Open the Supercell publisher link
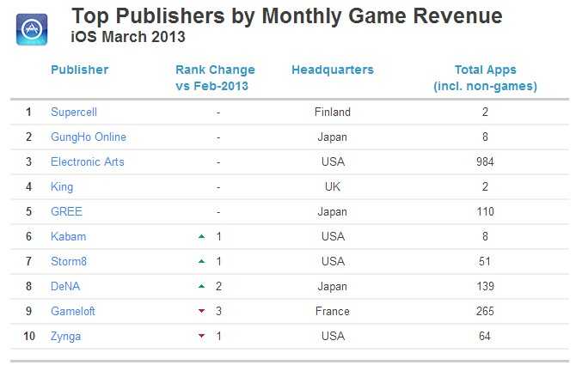588x365 pixels. (73, 112)
